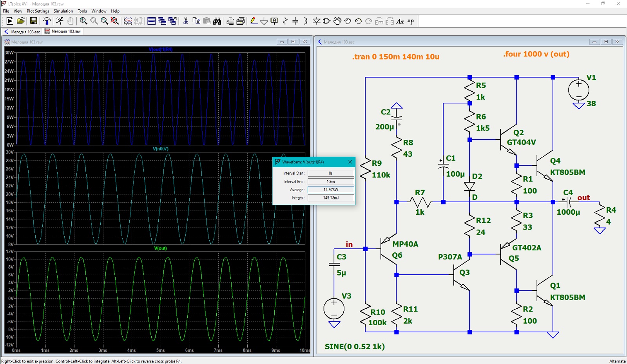
Task: Maximize the schematic Мелодия 103.asc window
Action: point(606,42)
